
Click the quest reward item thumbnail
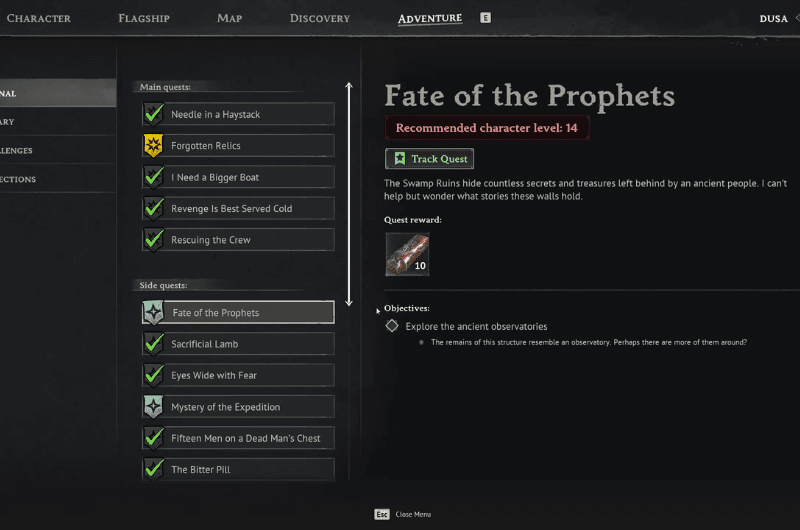coord(407,254)
